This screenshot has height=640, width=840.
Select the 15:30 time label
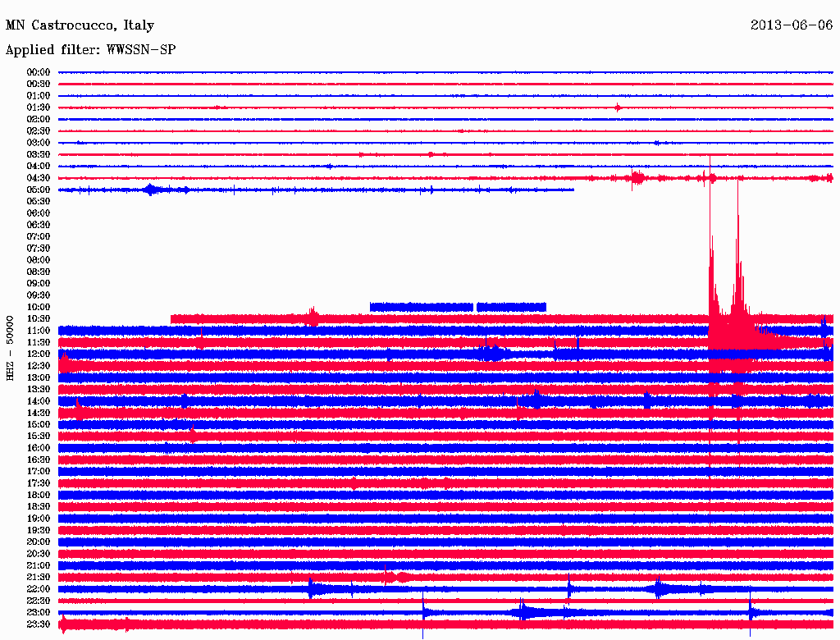tap(39, 437)
